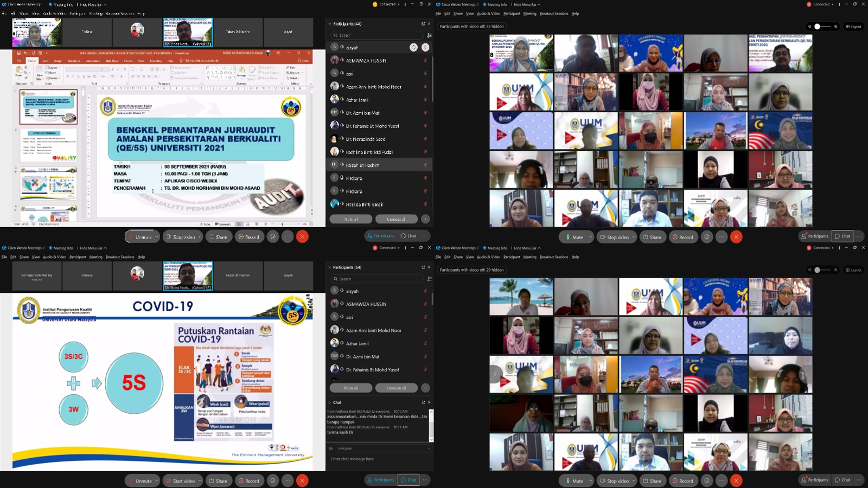Open Stop video arrow in 32 hidden window
This screenshot has height=488, width=868.
click(634, 237)
